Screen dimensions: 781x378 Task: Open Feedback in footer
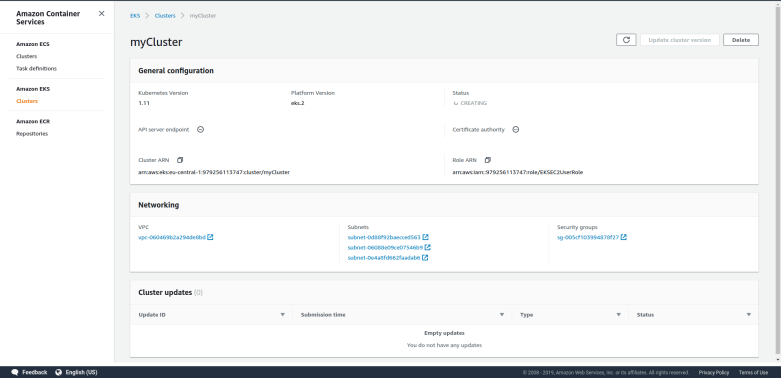click(34, 372)
